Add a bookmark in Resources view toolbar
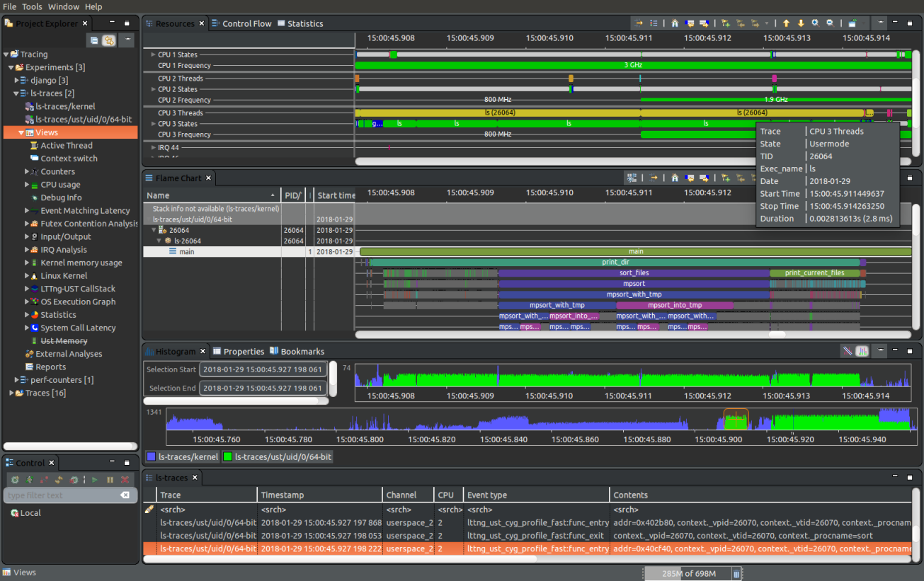The height and width of the screenshot is (581, 924). coord(726,23)
